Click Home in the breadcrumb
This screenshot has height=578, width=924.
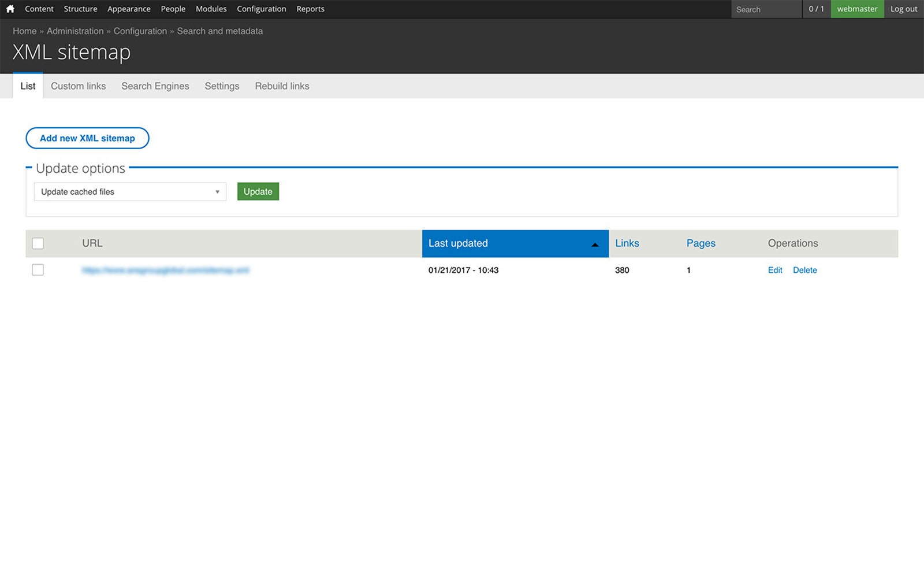[x=25, y=31]
